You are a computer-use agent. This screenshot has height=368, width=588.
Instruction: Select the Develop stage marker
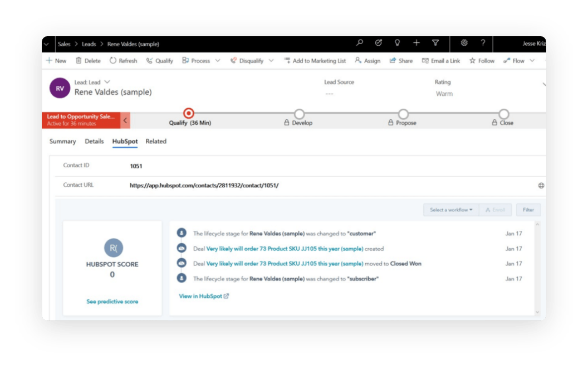click(x=299, y=114)
